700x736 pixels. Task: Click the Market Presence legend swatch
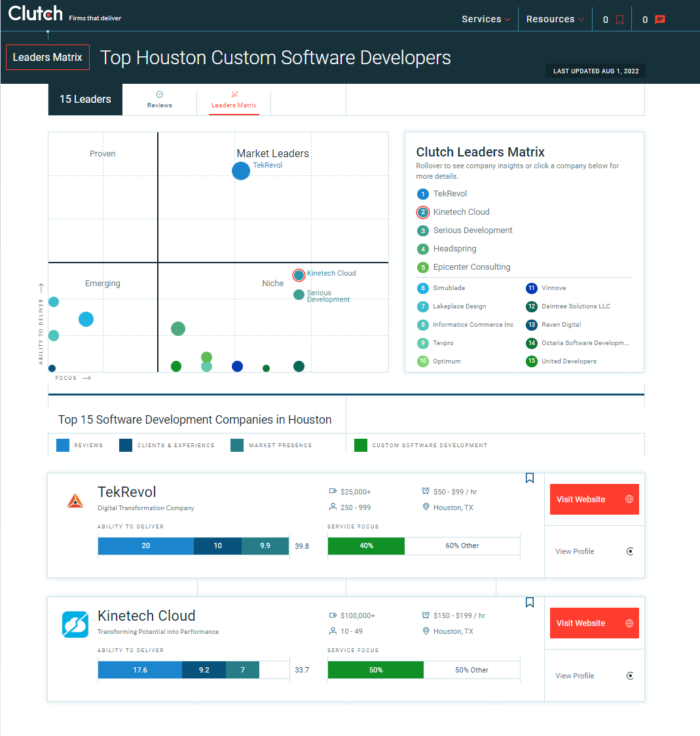click(237, 445)
